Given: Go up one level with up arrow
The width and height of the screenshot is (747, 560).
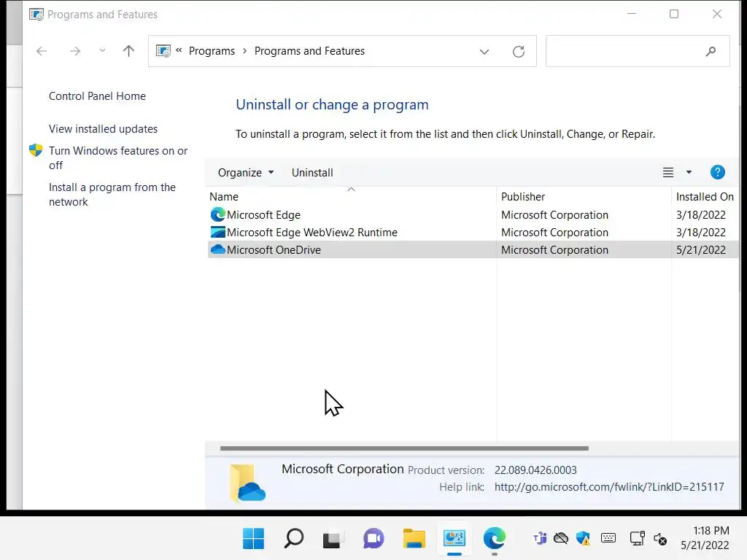Looking at the screenshot, I should 128,51.
